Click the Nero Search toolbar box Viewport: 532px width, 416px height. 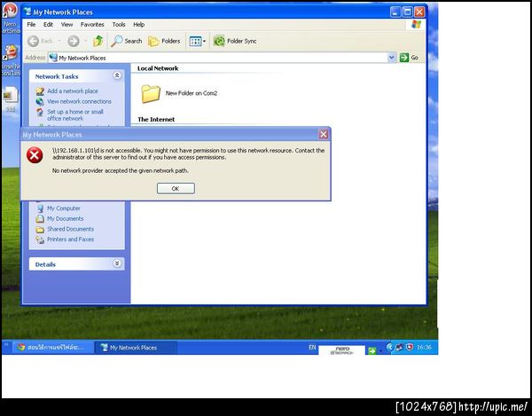click(x=341, y=350)
